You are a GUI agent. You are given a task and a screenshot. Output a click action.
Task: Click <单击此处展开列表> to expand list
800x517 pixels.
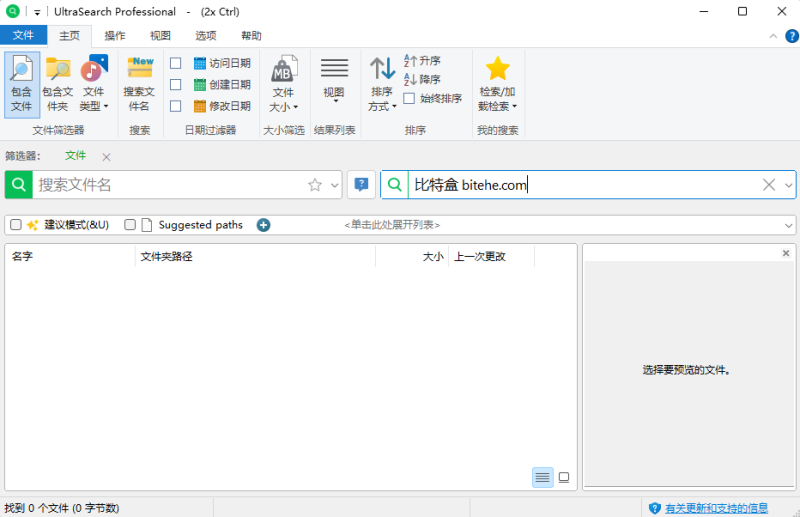(392, 225)
